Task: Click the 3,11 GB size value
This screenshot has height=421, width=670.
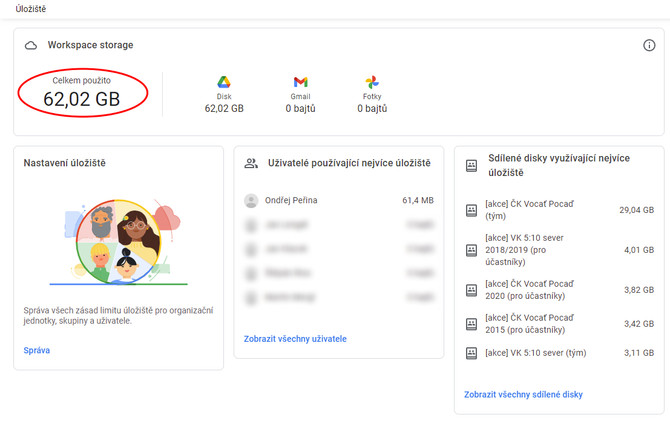Action: point(639,353)
